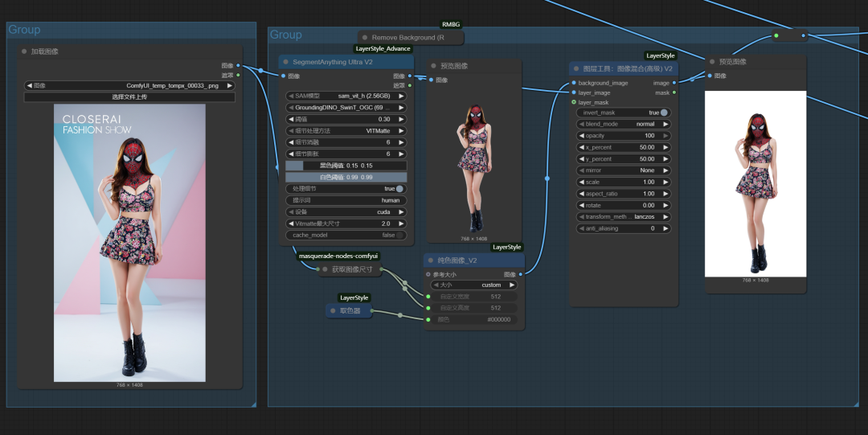Increase y_percent with its right arrow
This screenshot has width=868, height=435.
pos(666,159)
